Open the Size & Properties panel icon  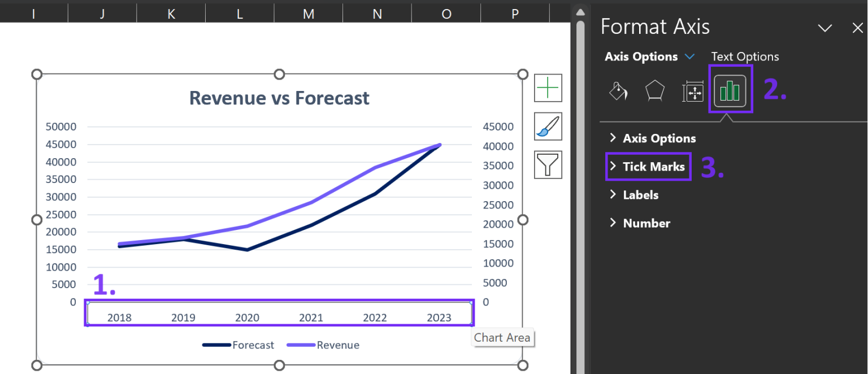(x=693, y=90)
